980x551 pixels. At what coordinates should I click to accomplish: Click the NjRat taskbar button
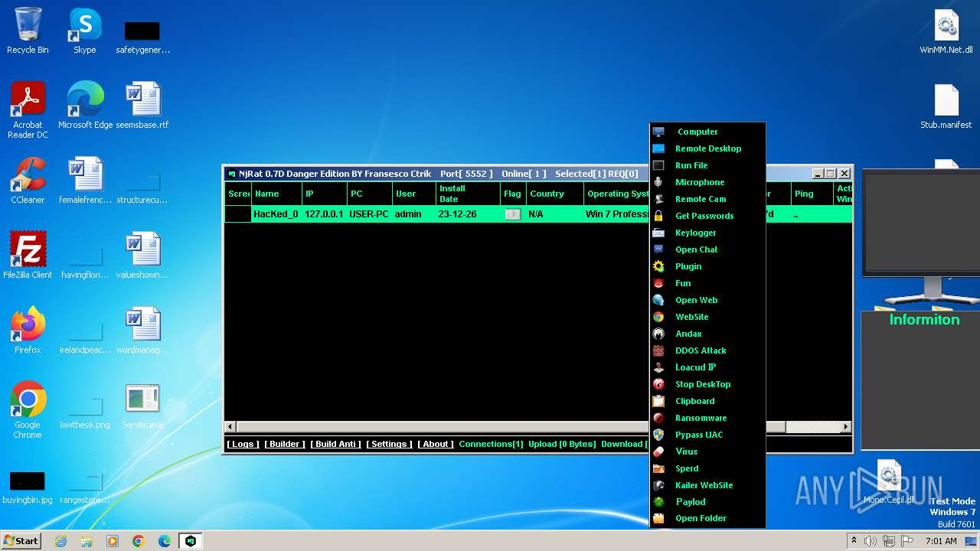coord(190,541)
